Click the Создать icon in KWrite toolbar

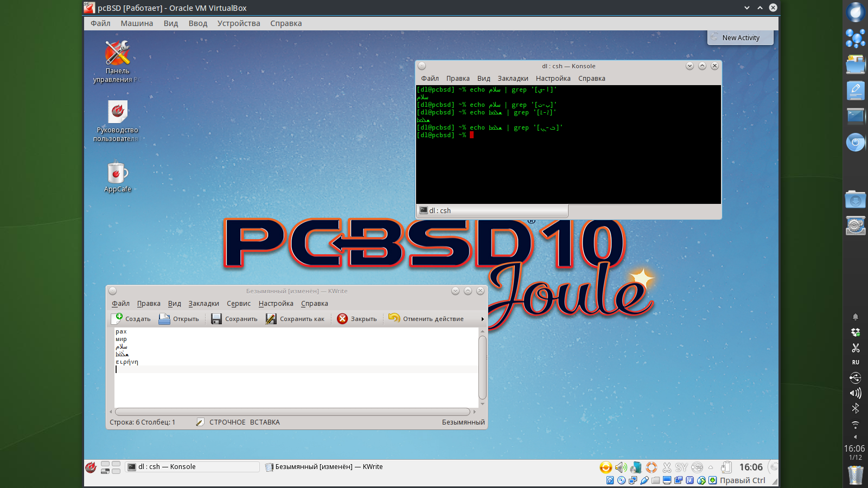tap(117, 319)
